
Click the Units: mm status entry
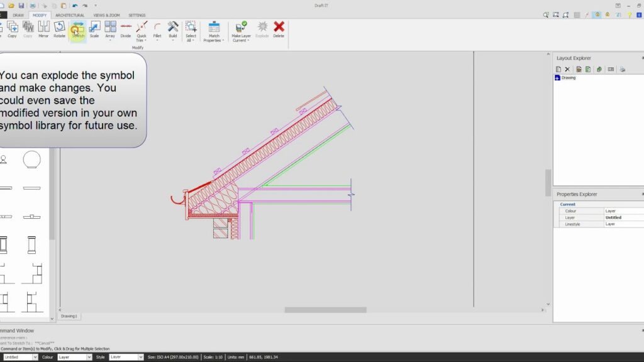(x=236, y=357)
